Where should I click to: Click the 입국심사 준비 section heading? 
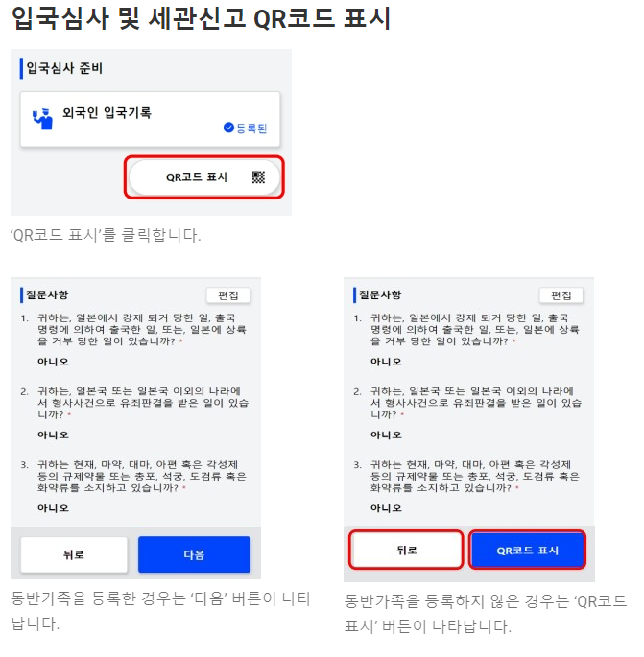pyautogui.click(x=64, y=68)
